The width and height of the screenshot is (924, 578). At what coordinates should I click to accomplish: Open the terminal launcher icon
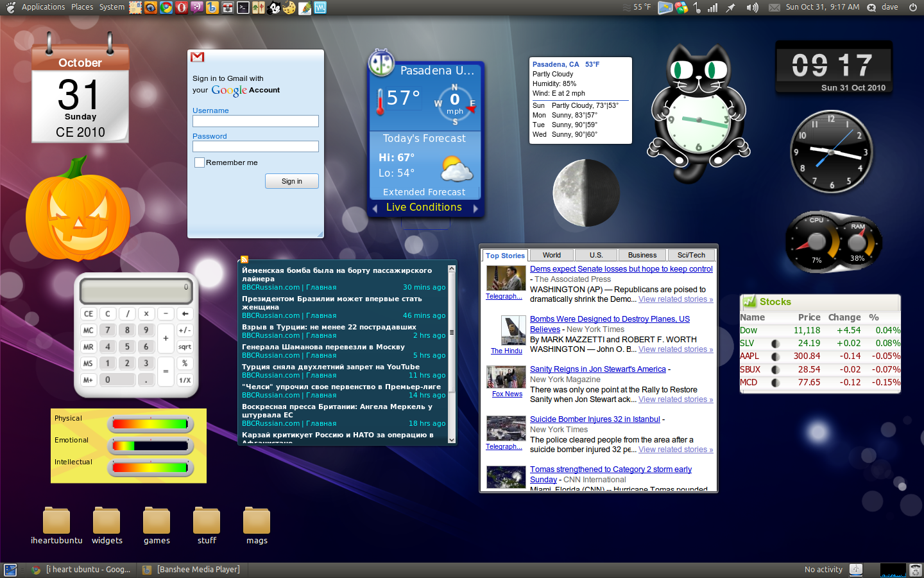click(243, 8)
